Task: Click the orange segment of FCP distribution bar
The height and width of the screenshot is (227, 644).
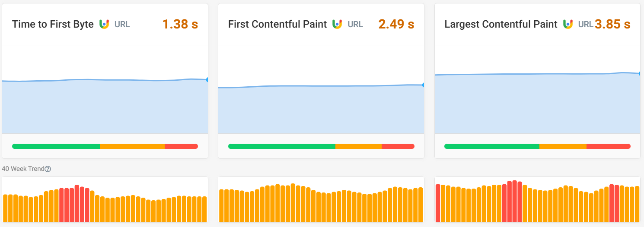Action: click(358, 146)
